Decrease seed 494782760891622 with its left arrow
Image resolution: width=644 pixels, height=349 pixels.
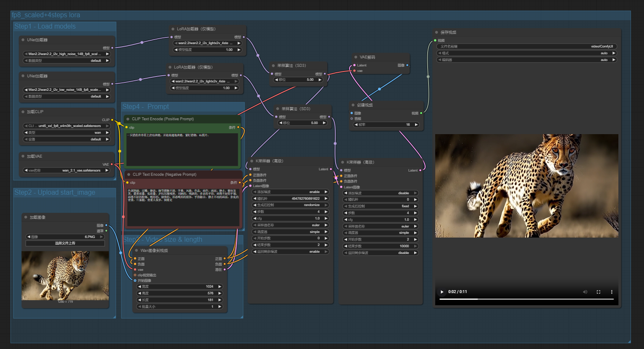(255, 198)
